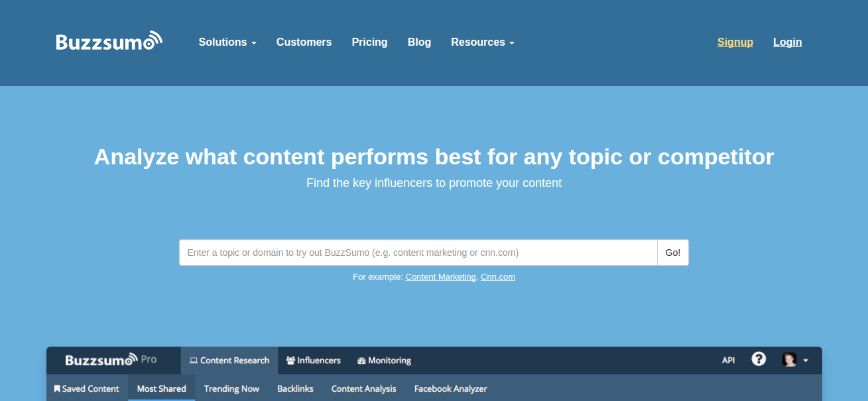Click the API link in preview bar
868x401 pixels.
coord(728,361)
